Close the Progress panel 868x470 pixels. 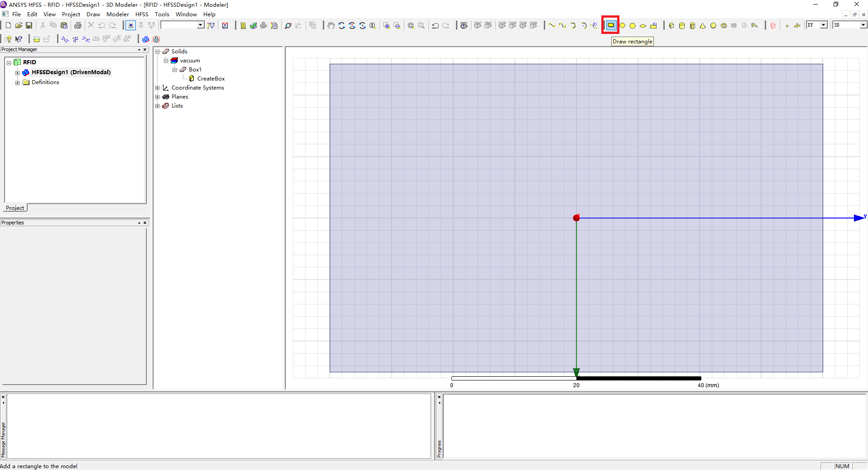pos(439,397)
